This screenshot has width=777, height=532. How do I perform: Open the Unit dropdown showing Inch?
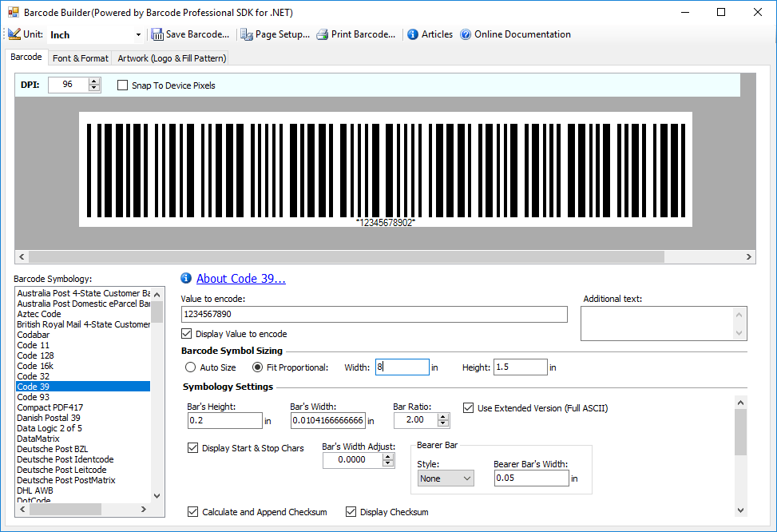137,34
